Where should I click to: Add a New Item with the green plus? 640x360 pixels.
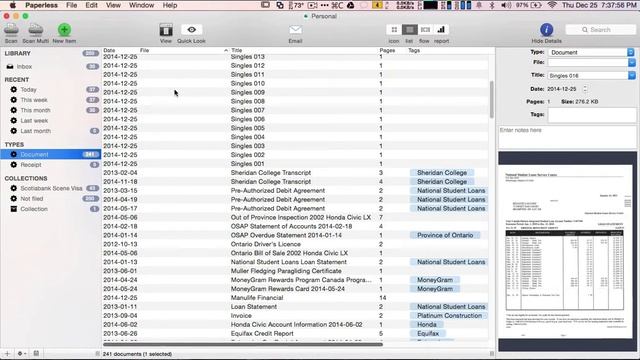[x=64, y=30]
